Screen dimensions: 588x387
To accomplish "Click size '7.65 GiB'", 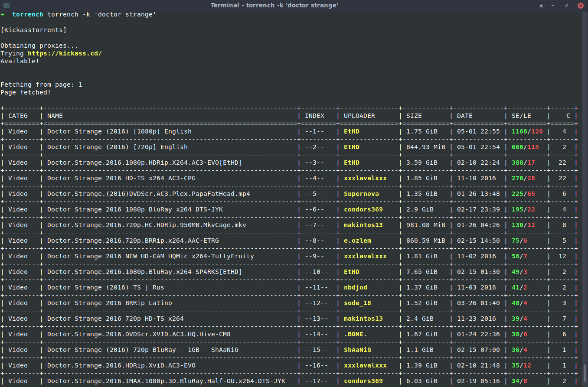I will pos(422,272).
